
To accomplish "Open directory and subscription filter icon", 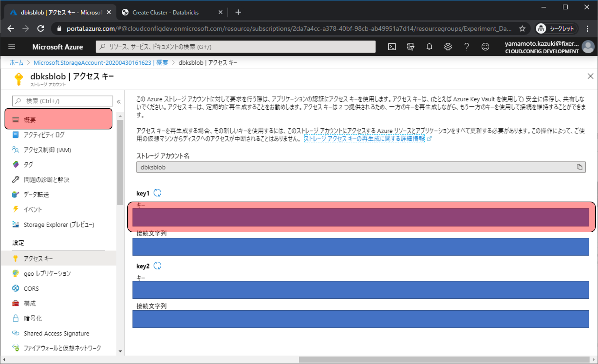I will [410, 47].
